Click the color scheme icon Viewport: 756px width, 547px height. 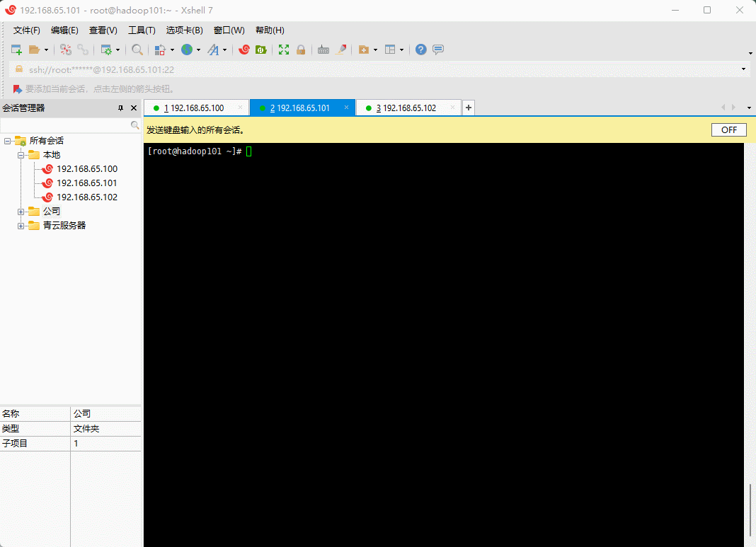pyautogui.click(x=160, y=50)
